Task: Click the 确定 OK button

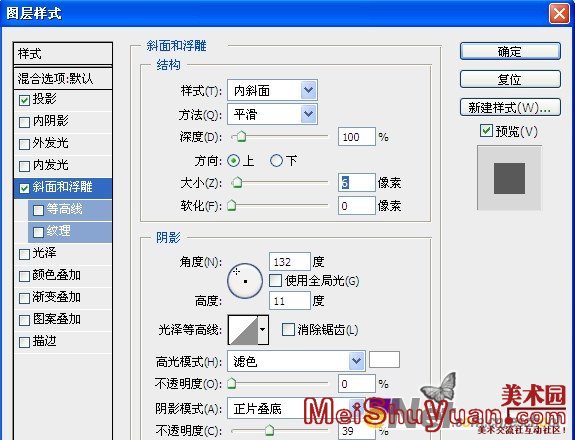Action: [x=510, y=51]
